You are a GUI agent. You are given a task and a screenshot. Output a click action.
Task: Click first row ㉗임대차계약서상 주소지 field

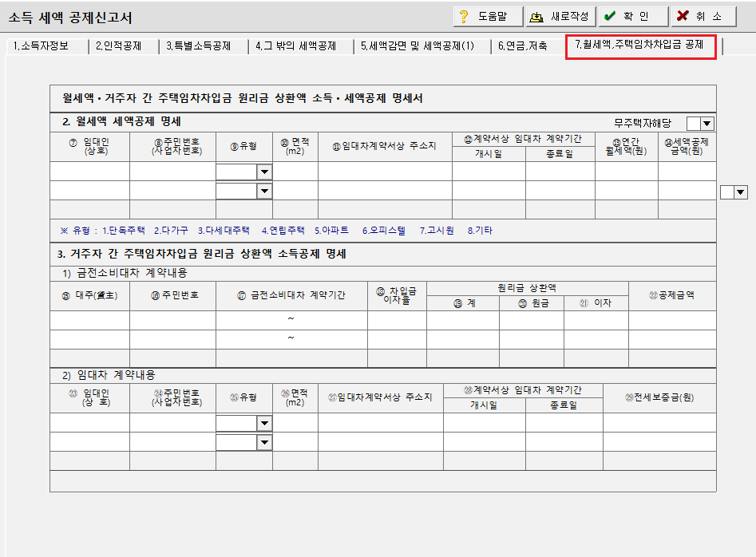tap(381, 423)
